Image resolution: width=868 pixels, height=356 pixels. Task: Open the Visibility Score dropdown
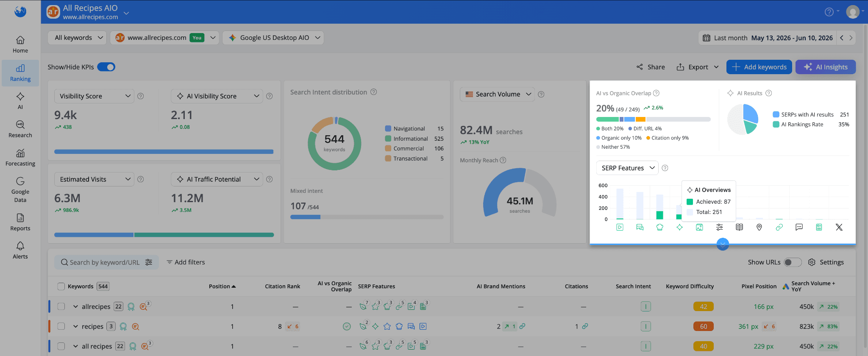[94, 96]
